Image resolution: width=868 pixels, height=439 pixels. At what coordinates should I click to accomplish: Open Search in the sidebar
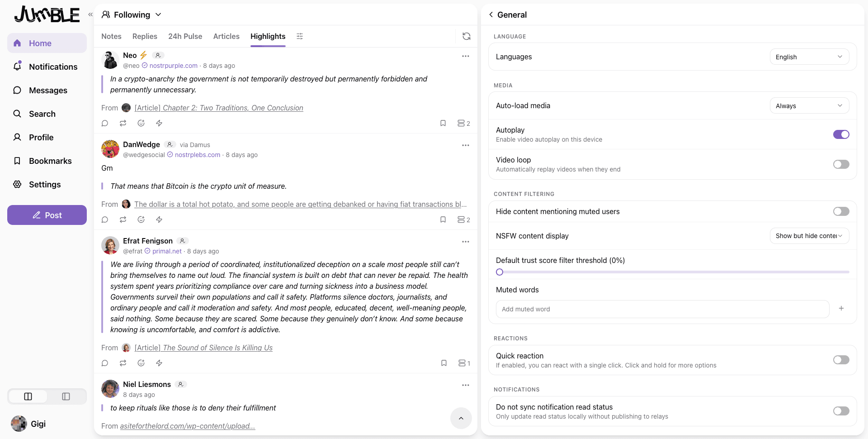[x=47, y=114]
